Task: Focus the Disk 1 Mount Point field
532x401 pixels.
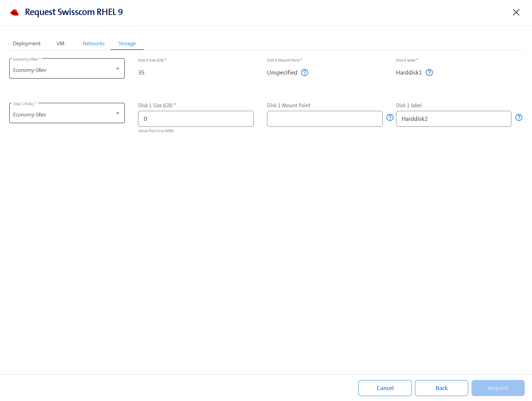Action: [325, 119]
